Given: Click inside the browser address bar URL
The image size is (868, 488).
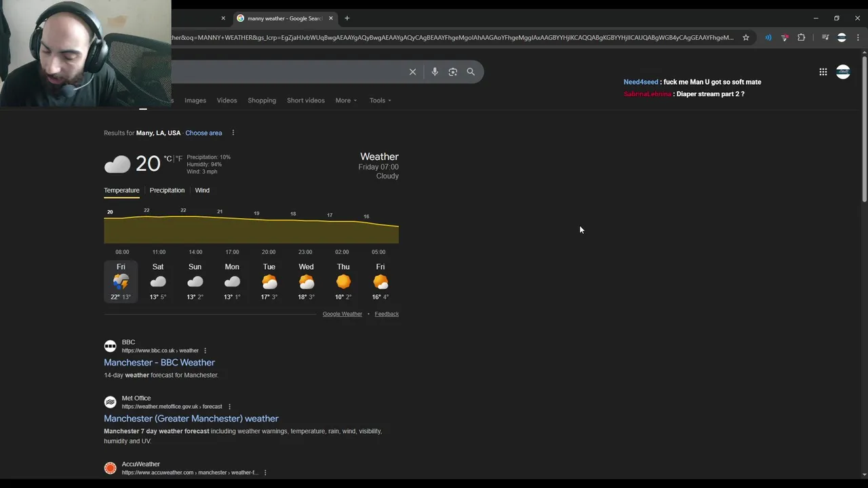Looking at the screenshot, I should [452, 37].
